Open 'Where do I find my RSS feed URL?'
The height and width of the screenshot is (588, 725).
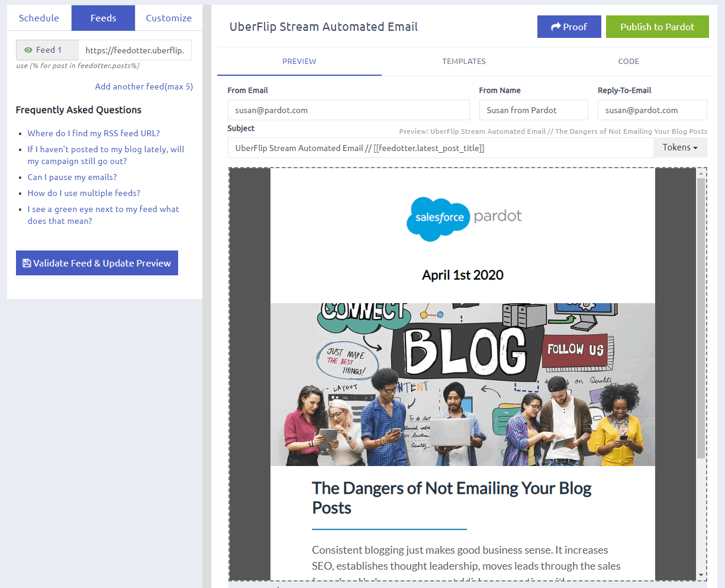pos(94,133)
